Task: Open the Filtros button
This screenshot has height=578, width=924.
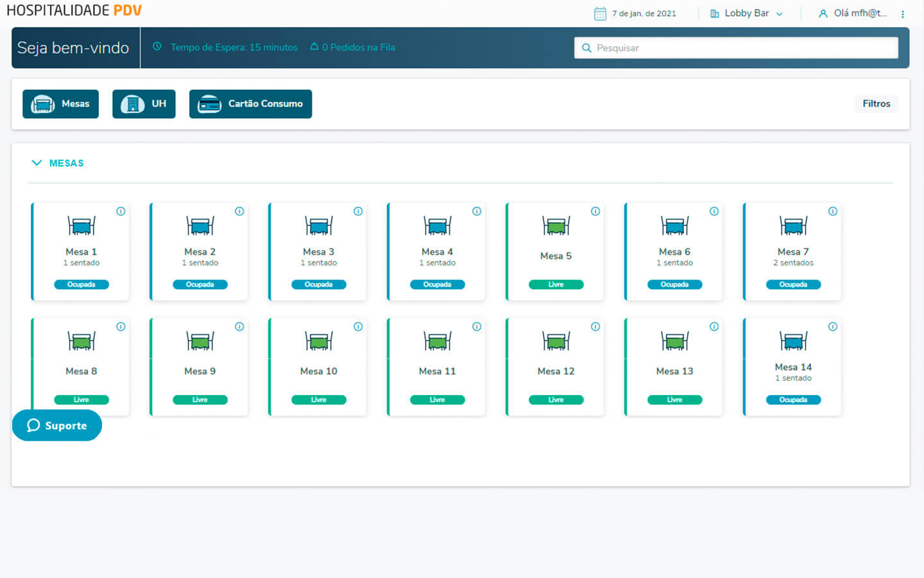Action: (876, 104)
